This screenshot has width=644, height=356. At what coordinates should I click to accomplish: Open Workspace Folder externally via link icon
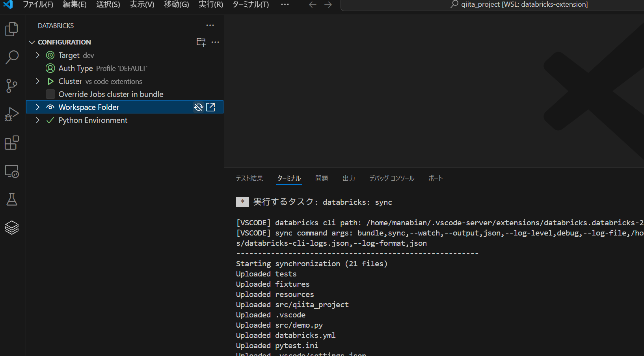pyautogui.click(x=211, y=107)
